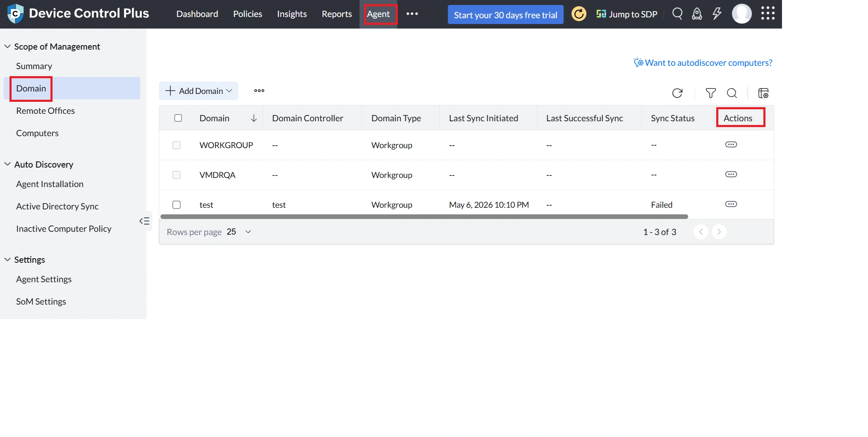Tick the checkbox for WORKGROUP row
The height and width of the screenshot is (437, 868).
click(177, 145)
